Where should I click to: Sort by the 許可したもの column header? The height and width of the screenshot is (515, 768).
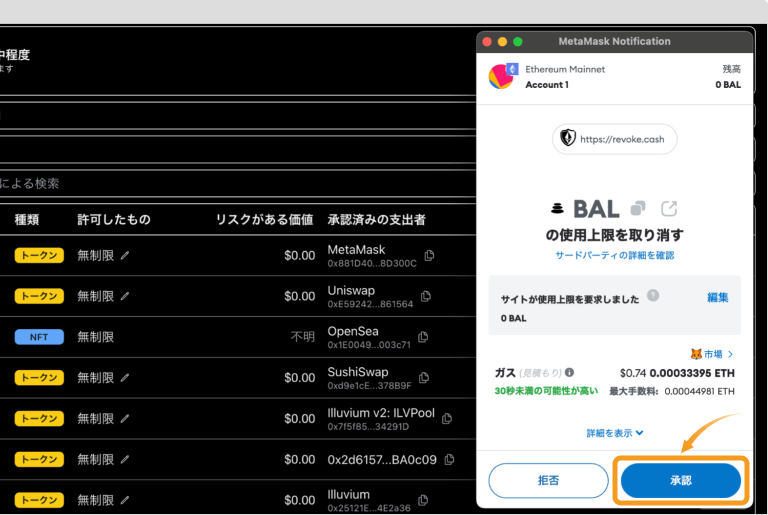click(x=114, y=220)
